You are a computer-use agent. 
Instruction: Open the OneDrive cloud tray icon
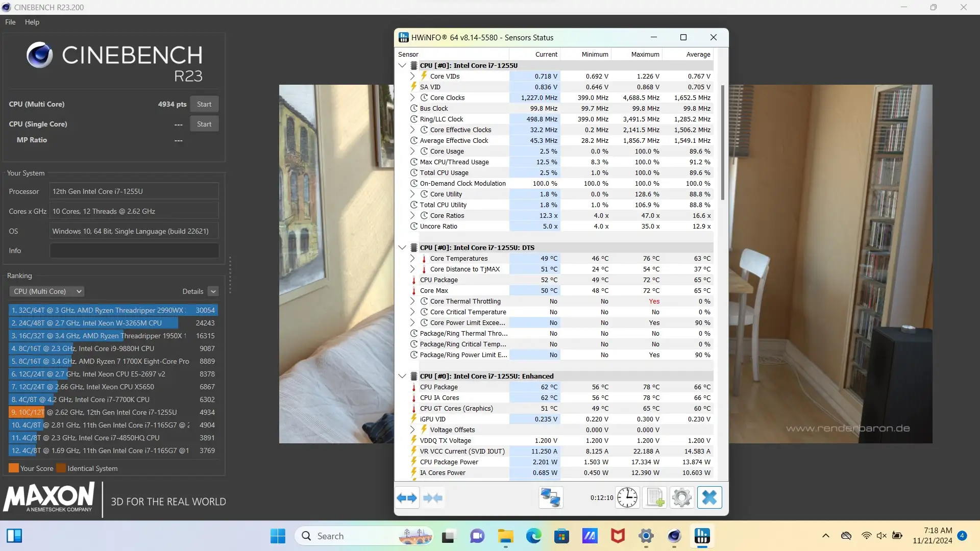pyautogui.click(x=846, y=536)
